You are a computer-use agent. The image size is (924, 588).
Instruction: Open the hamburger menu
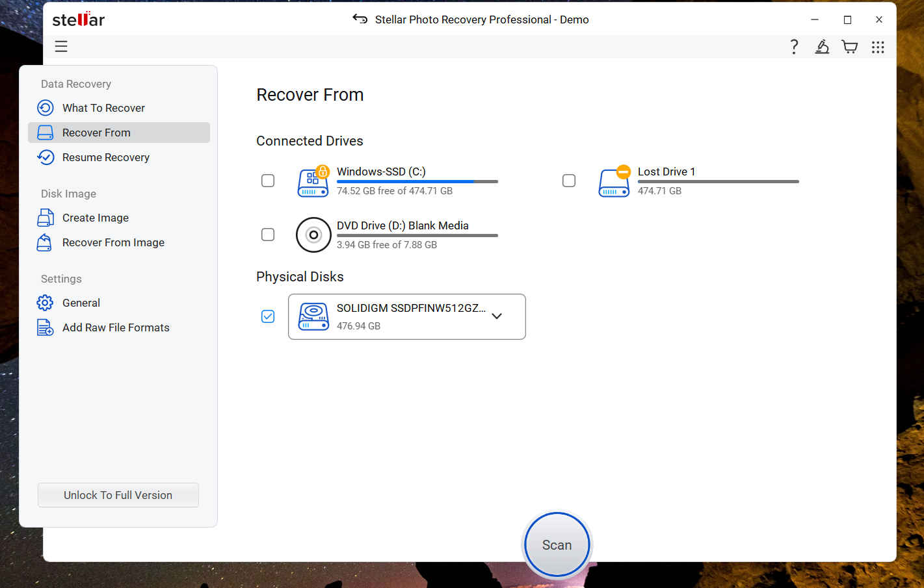click(61, 46)
